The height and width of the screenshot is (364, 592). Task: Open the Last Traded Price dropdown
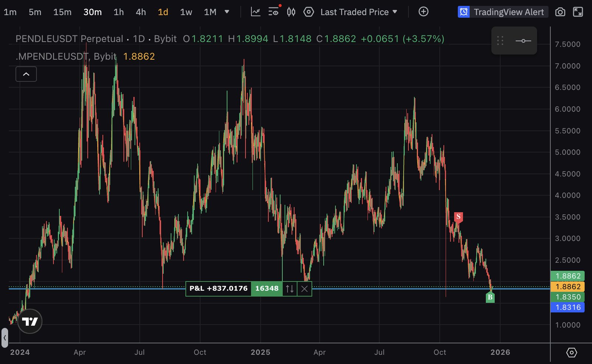tap(359, 12)
